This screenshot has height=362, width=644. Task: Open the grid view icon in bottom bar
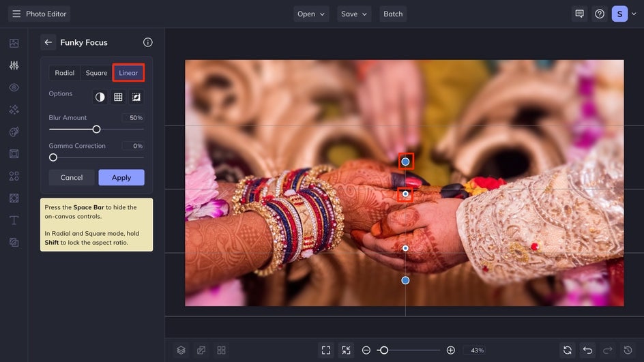tap(221, 350)
